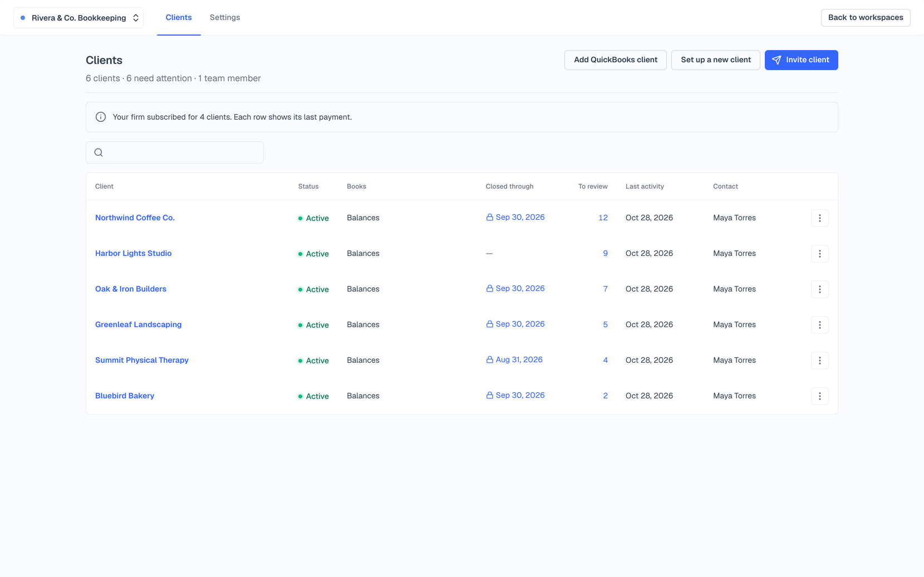This screenshot has height=577, width=924.
Task: Click the 2 to-review count for Bluebird Bakery
Action: pyautogui.click(x=605, y=396)
